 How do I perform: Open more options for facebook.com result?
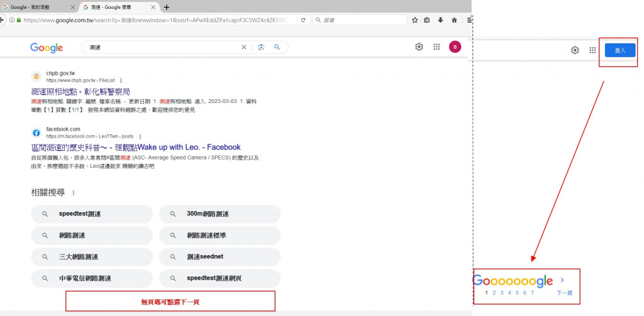pos(140,136)
